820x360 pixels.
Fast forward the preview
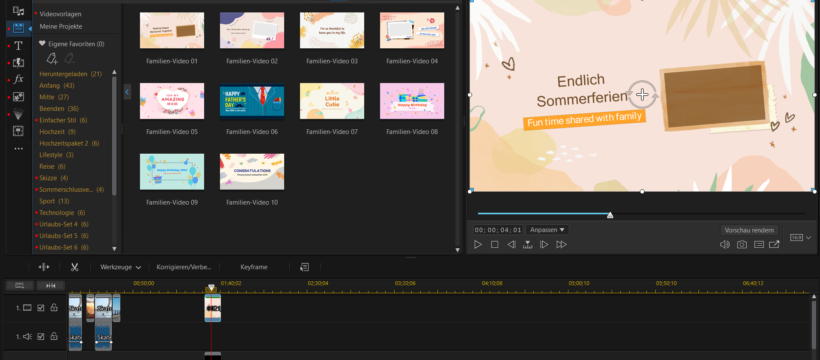pos(561,244)
